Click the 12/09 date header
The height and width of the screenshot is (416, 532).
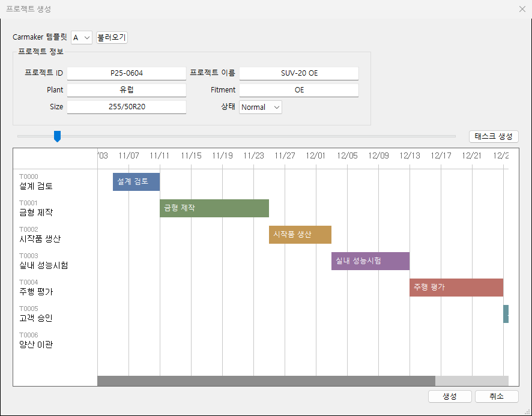(378, 155)
